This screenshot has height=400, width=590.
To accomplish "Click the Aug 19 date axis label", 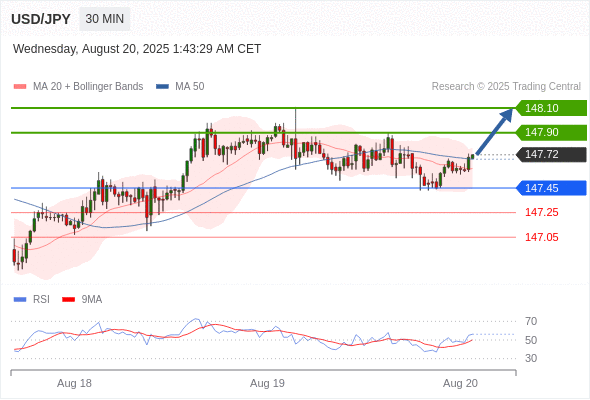I will point(267,383).
